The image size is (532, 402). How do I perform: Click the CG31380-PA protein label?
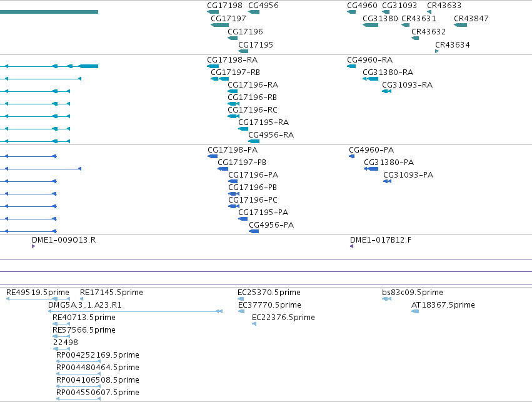[x=389, y=163]
